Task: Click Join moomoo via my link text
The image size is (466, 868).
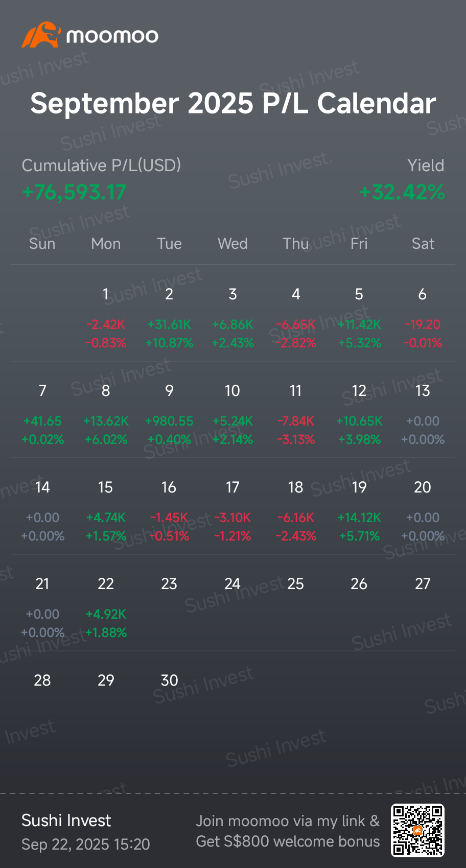Action: point(288,821)
